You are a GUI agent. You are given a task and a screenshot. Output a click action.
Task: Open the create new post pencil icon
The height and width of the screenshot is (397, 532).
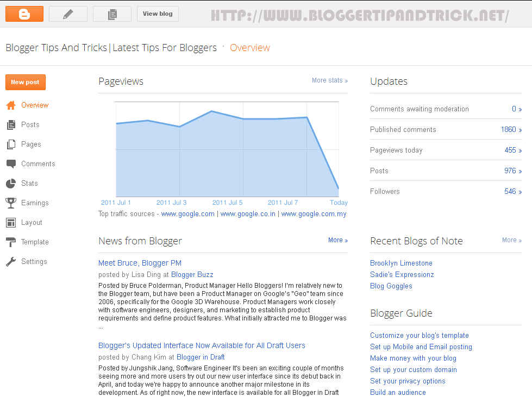pos(68,14)
